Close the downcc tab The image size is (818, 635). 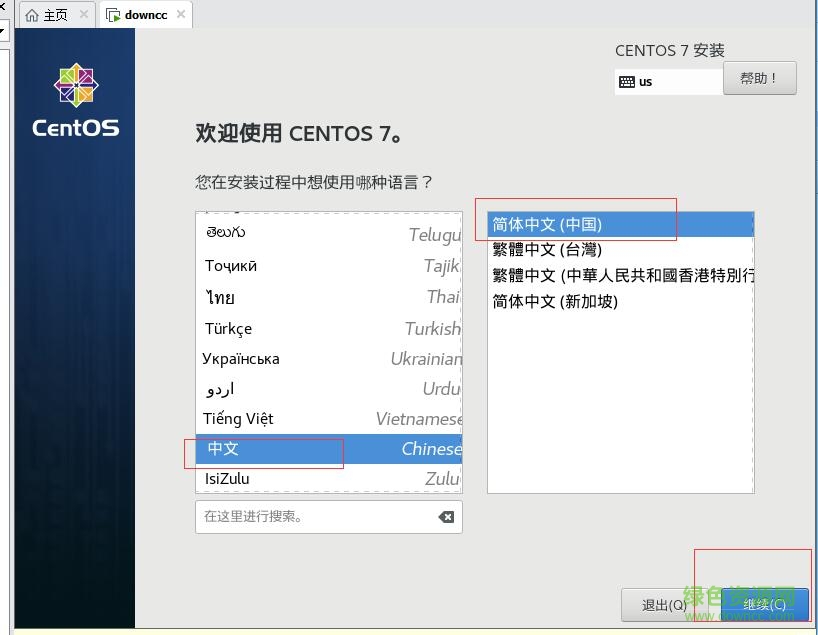[180, 15]
